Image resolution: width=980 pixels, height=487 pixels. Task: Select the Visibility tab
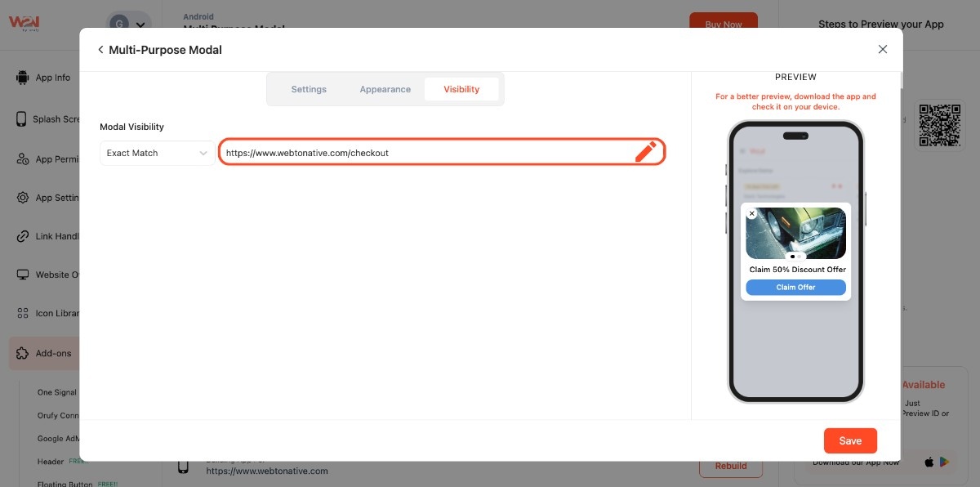click(x=461, y=89)
